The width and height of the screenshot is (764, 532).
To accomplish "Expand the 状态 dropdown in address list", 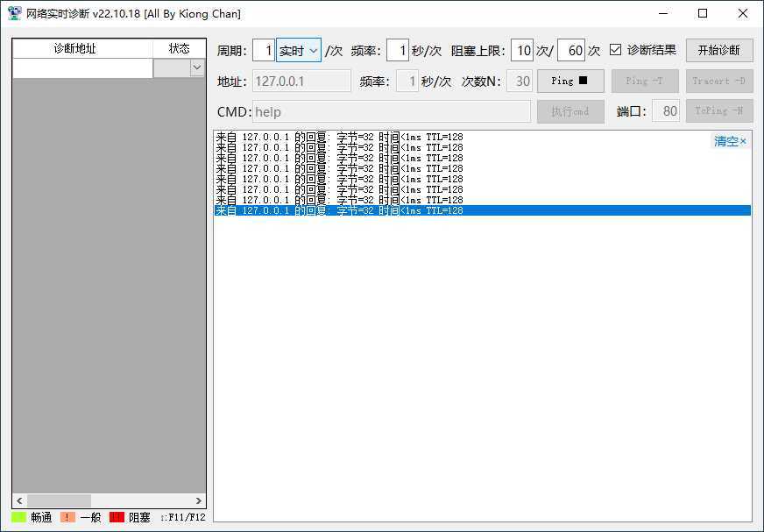I will point(196,68).
